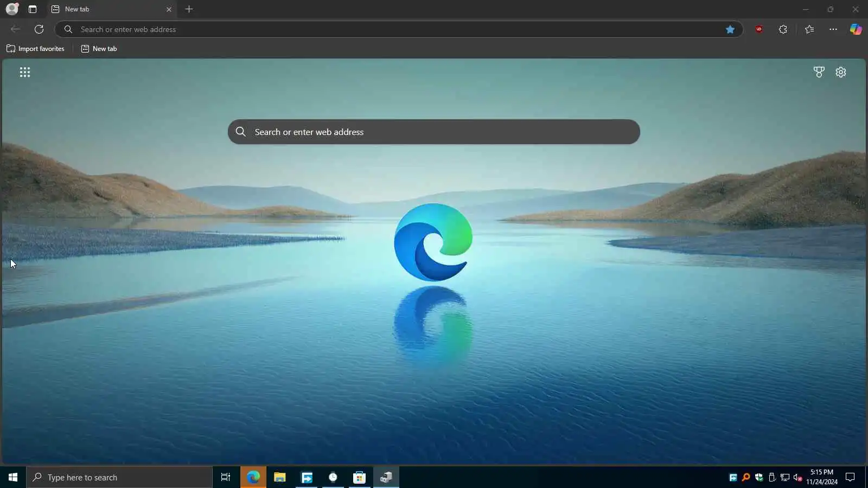The image size is (868, 488).
Task: Open the clock app on the taskbar
Action: 333,477
